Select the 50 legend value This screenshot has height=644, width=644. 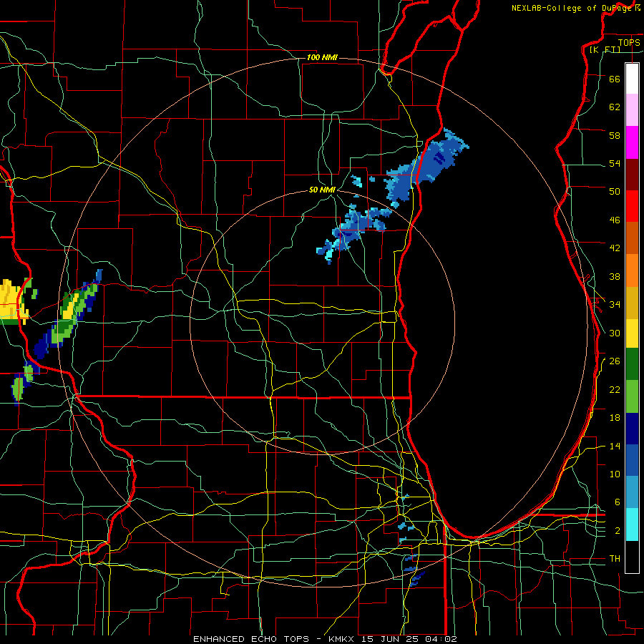[615, 191]
